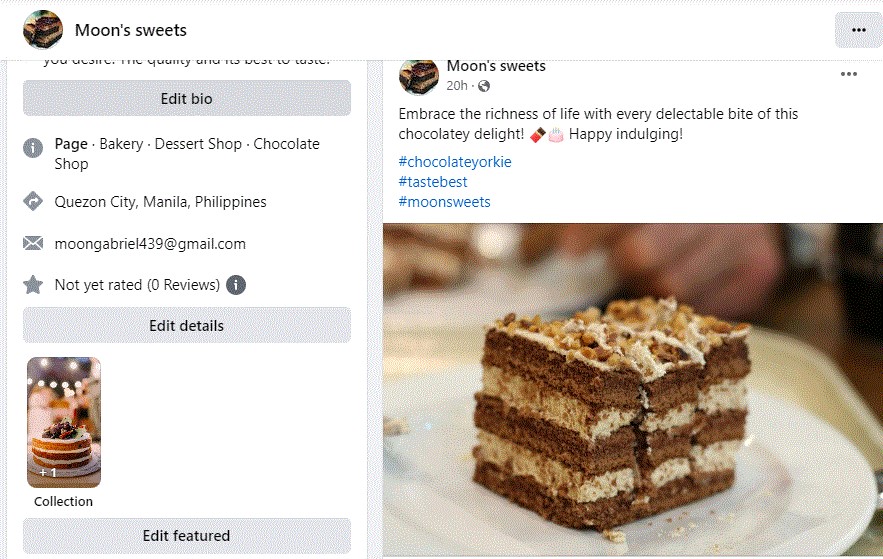Click the post author's profile picture
883x559 pixels.
(419, 76)
